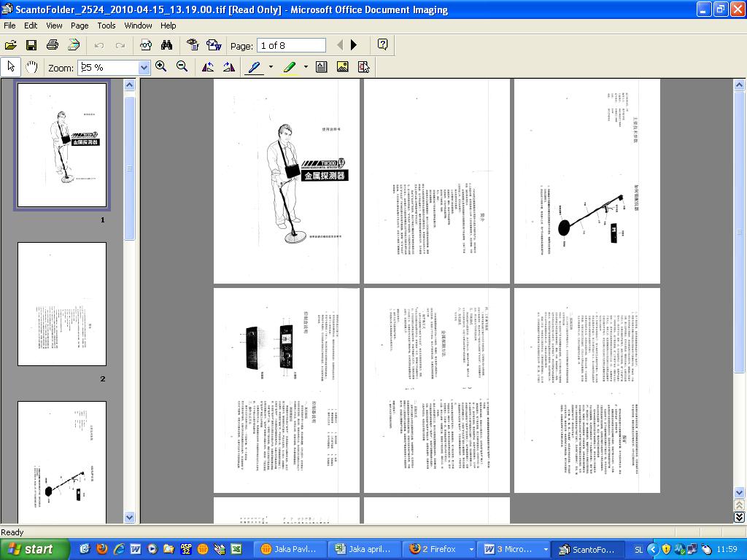The width and height of the screenshot is (747, 560).
Task: Open the View menu
Action: click(54, 26)
